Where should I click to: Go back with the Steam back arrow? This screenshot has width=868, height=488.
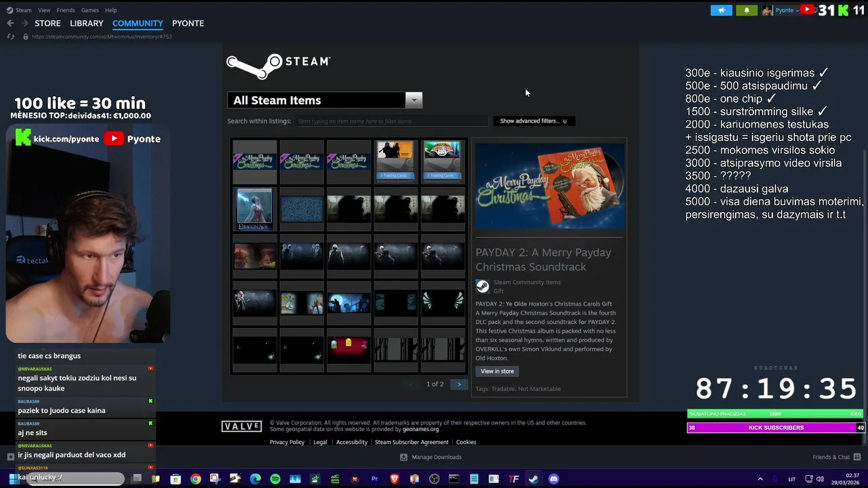click(x=10, y=23)
